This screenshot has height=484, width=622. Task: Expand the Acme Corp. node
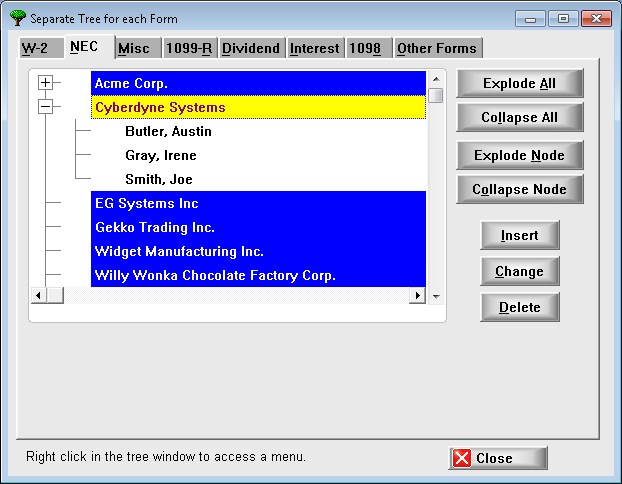[x=45, y=83]
